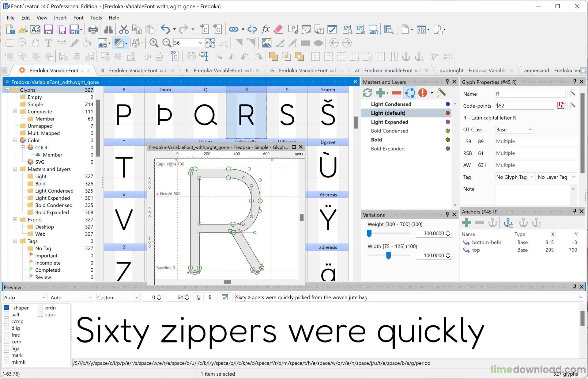Screen dimensions: 588x379
Task: Click the pink eraser icon in toolbar
Action: tap(278, 29)
